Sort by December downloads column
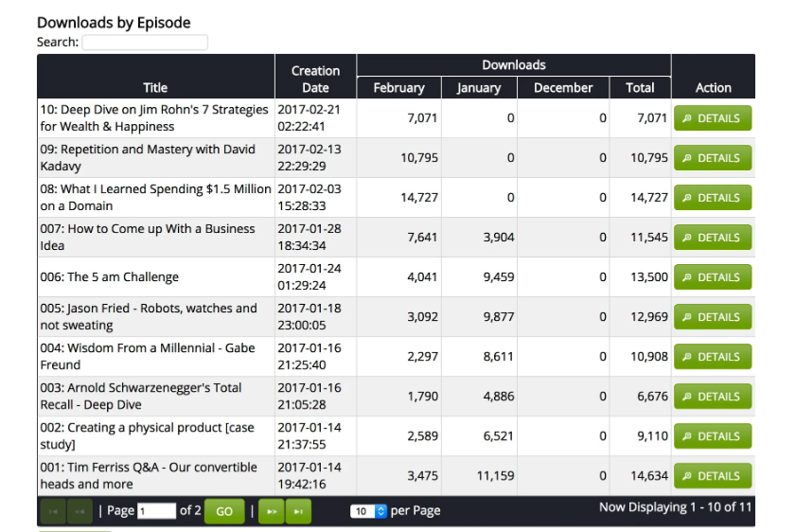 click(x=563, y=88)
